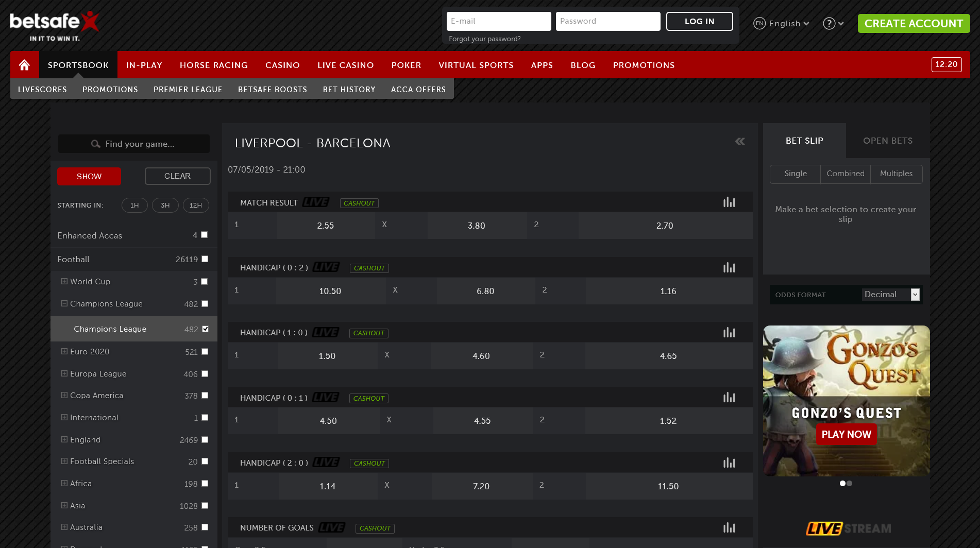
Task: Open statistics chart icon for Handicap (2 : 0)
Action: [729, 463]
